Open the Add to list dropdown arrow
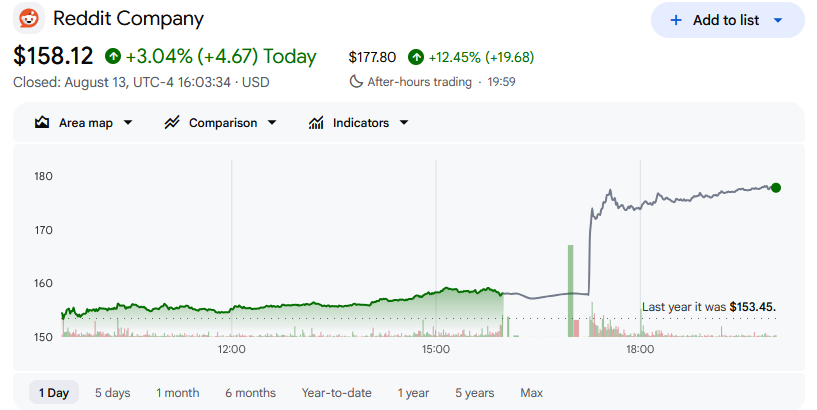This screenshot has height=410, width=817. pos(778,20)
